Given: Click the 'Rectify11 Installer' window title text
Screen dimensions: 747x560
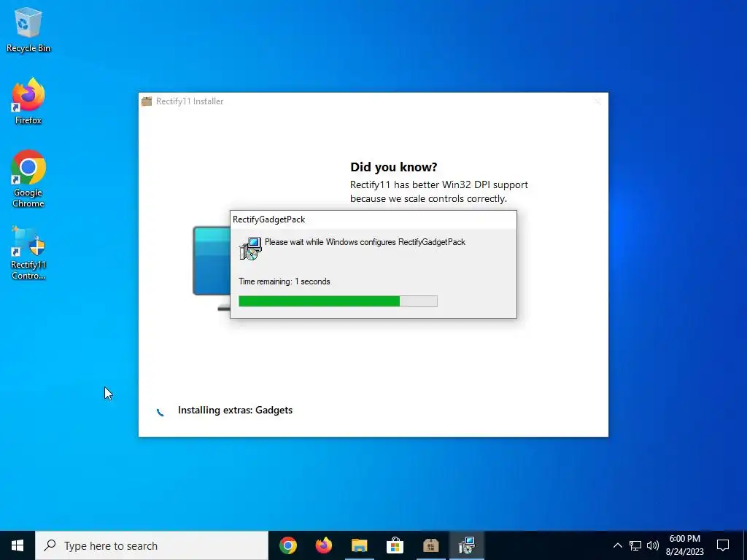Looking at the screenshot, I should click(x=190, y=101).
